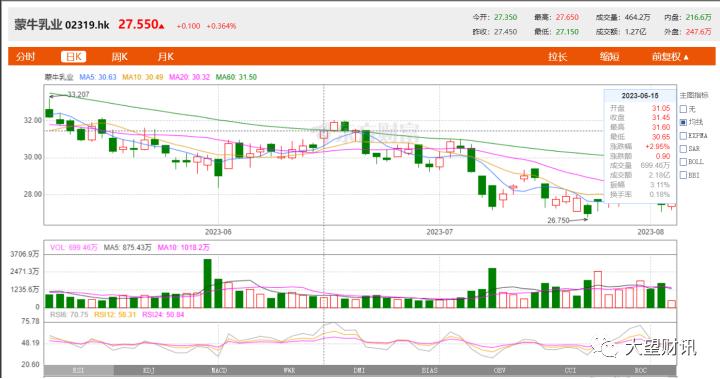Enable the BOLL indicator checkbox
The width and height of the screenshot is (720, 379).
pos(683,162)
